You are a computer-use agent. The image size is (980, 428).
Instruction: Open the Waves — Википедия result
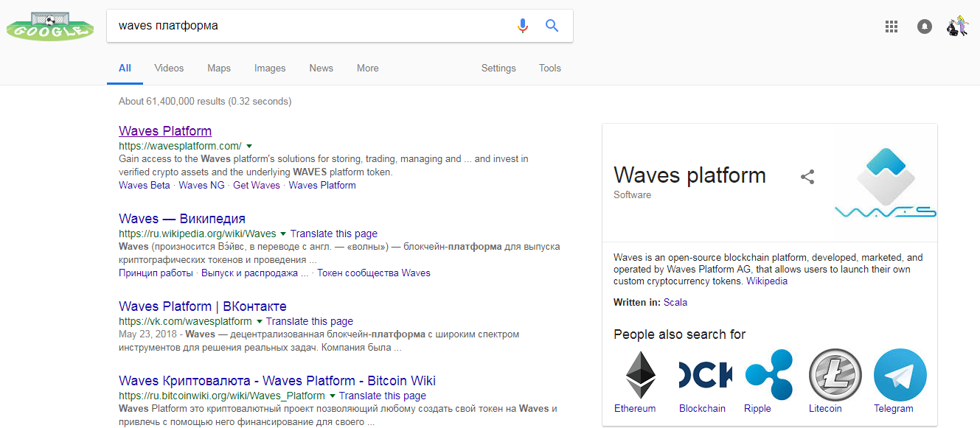182,219
